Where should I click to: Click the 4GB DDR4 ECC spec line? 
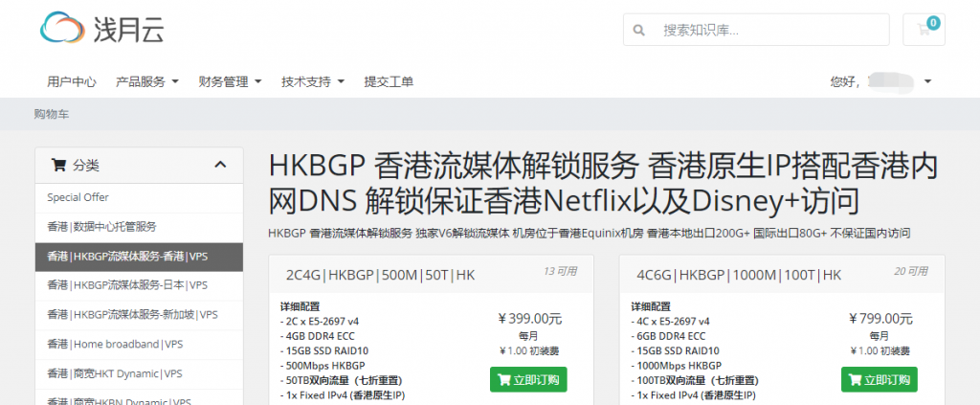point(316,336)
